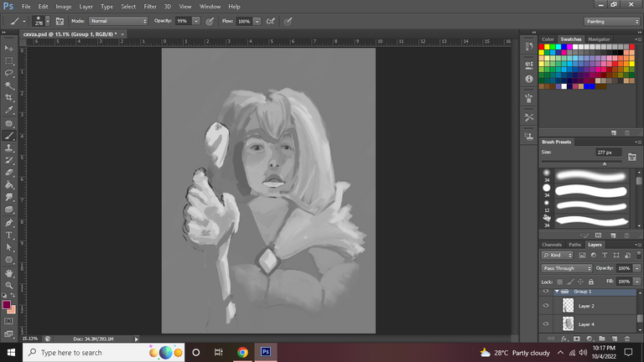Open layer Fill dropdown arrow
644x362 pixels.
[x=636, y=282]
